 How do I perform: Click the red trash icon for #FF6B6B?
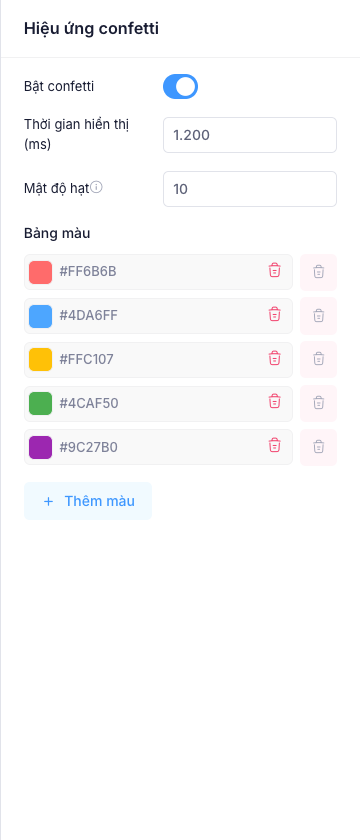click(274, 270)
